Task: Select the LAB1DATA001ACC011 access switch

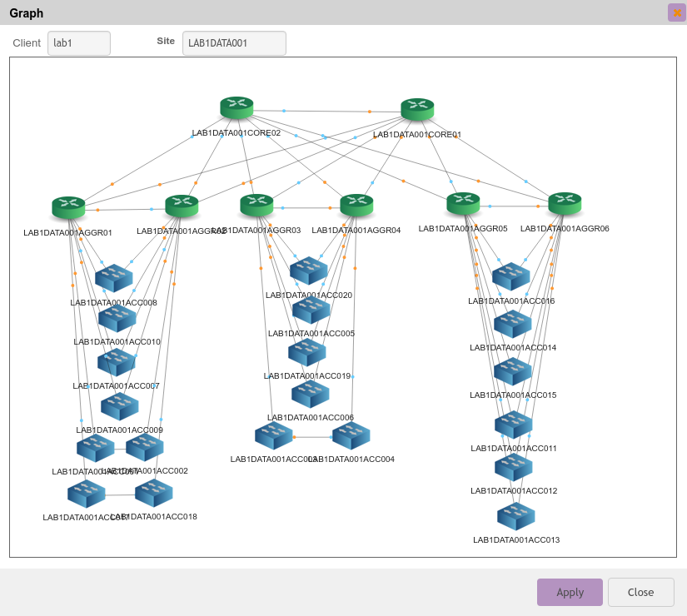Action: pos(514,425)
